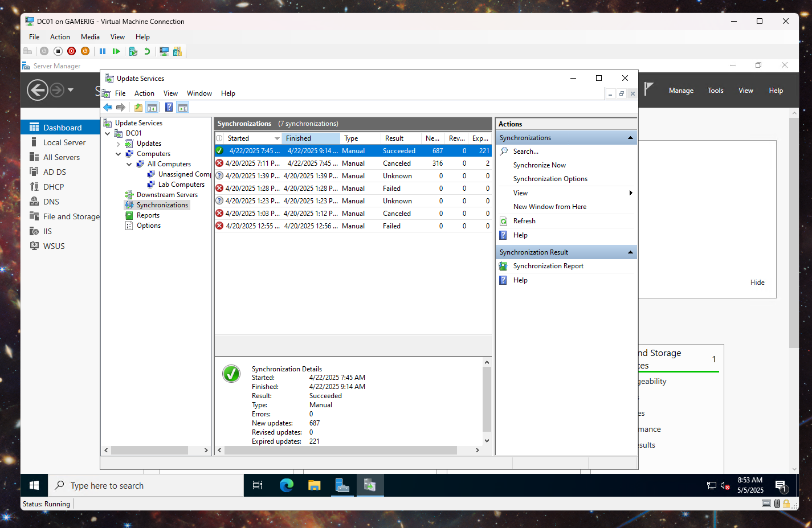812x528 pixels.
Task: Click Server Manager taskbar icon
Action: 342,485
